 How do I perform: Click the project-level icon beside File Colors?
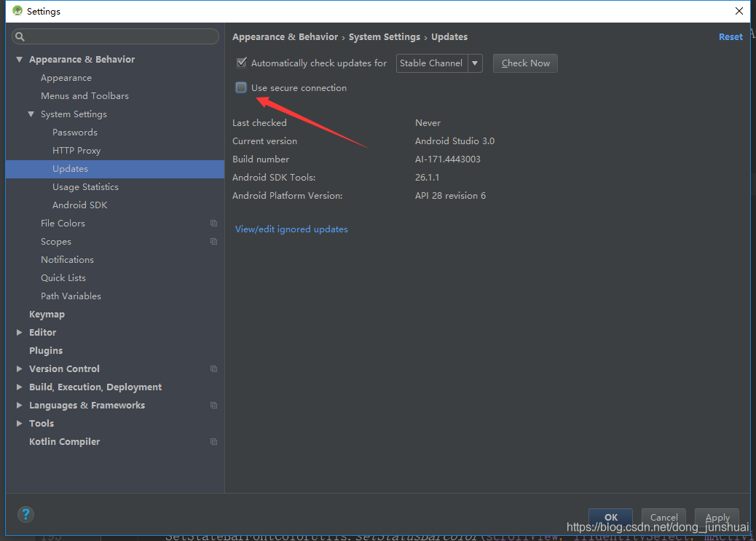pyautogui.click(x=213, y=224)
